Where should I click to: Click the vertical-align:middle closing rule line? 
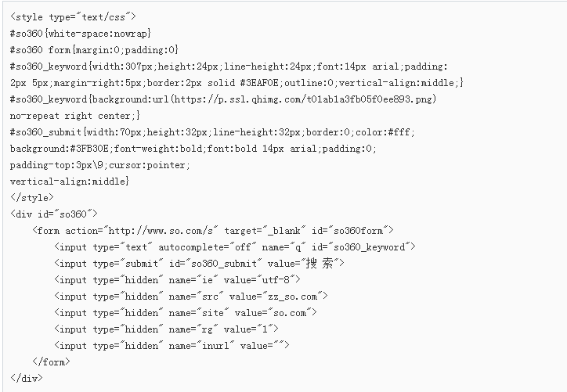click(70, 182)
